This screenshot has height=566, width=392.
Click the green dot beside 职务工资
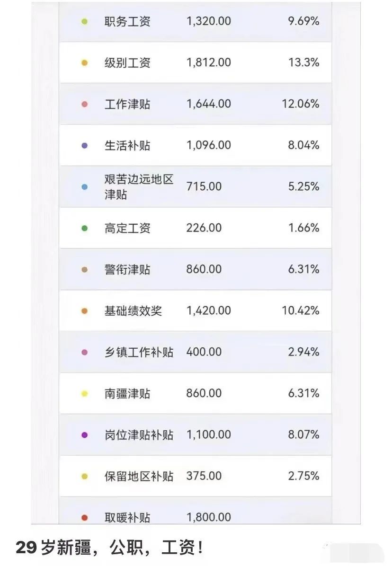(x=85, y=21)
